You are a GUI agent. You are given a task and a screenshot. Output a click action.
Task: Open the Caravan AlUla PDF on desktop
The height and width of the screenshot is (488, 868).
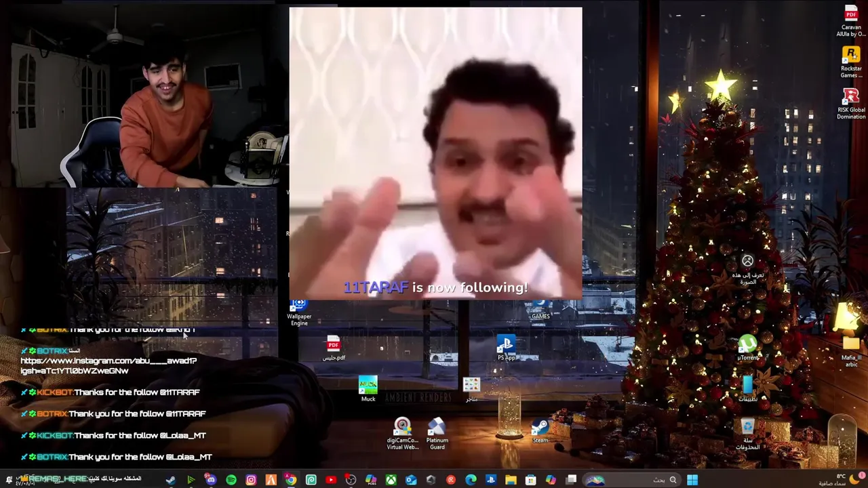pyautogui.click(x=851, y=21)
